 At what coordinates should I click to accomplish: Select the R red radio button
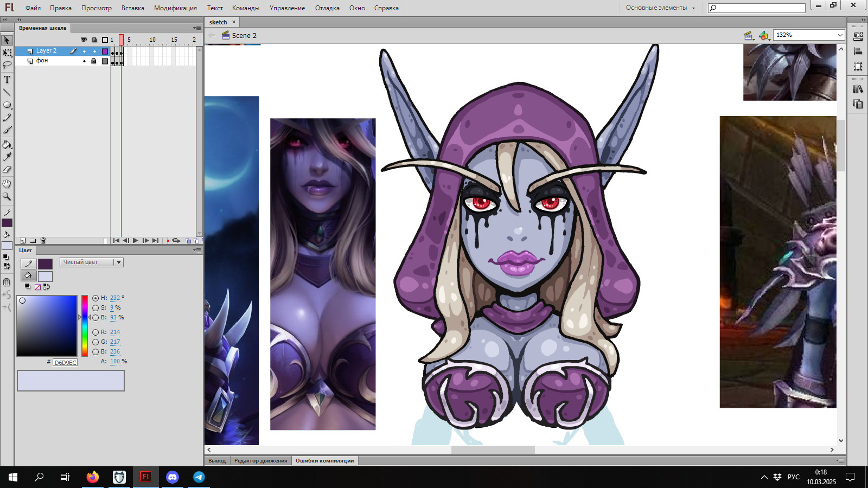pos(95,332)
